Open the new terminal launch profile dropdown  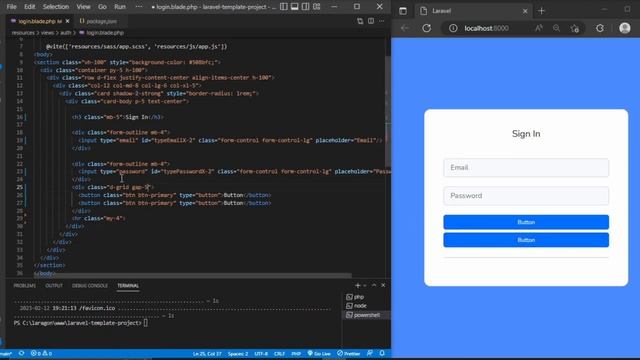pyautogui.click(x=365, y=285)
